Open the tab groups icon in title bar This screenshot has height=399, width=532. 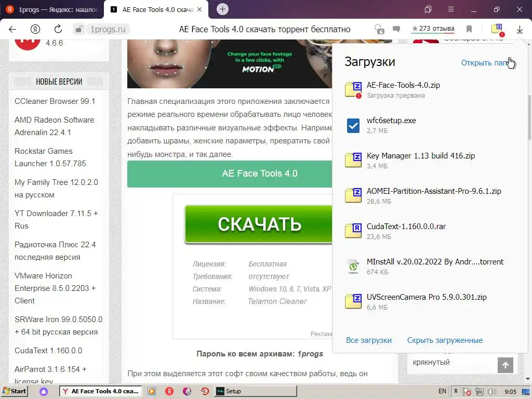click(x=428, y=9)
